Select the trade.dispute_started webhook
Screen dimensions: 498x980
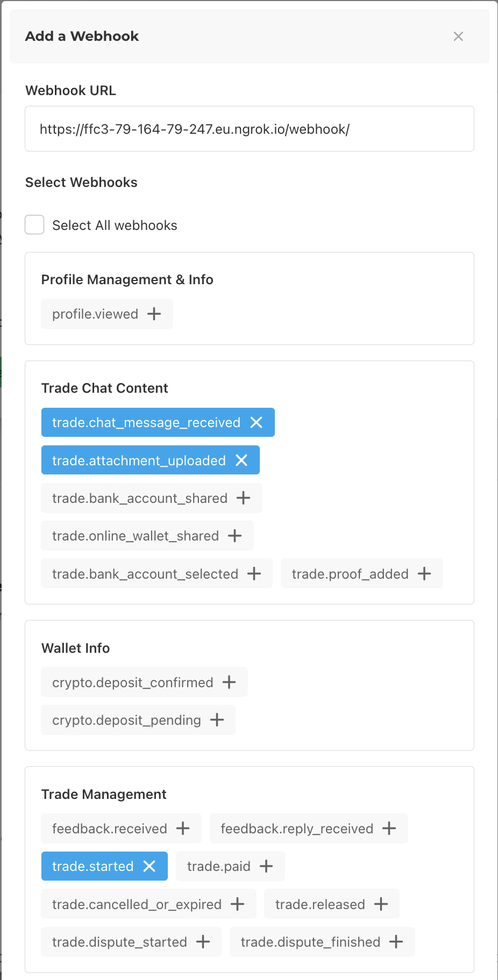pos(131,942)
